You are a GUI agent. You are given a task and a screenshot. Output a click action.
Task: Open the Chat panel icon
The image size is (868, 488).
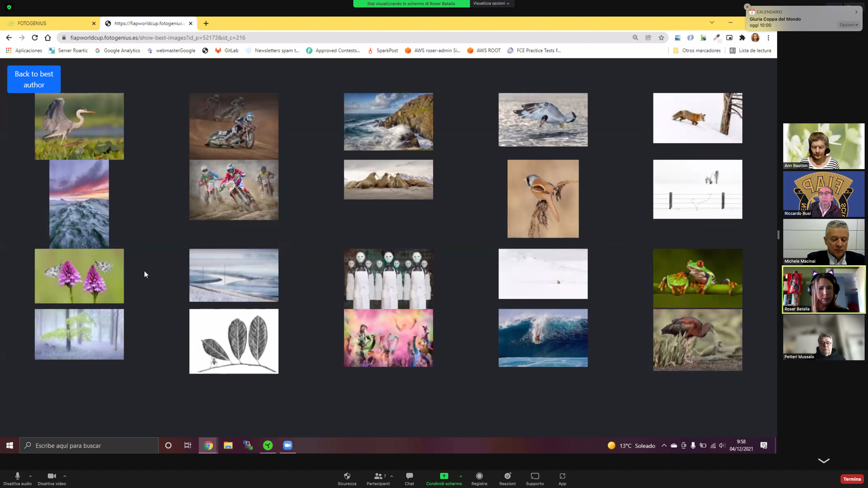tap(409, 476)
